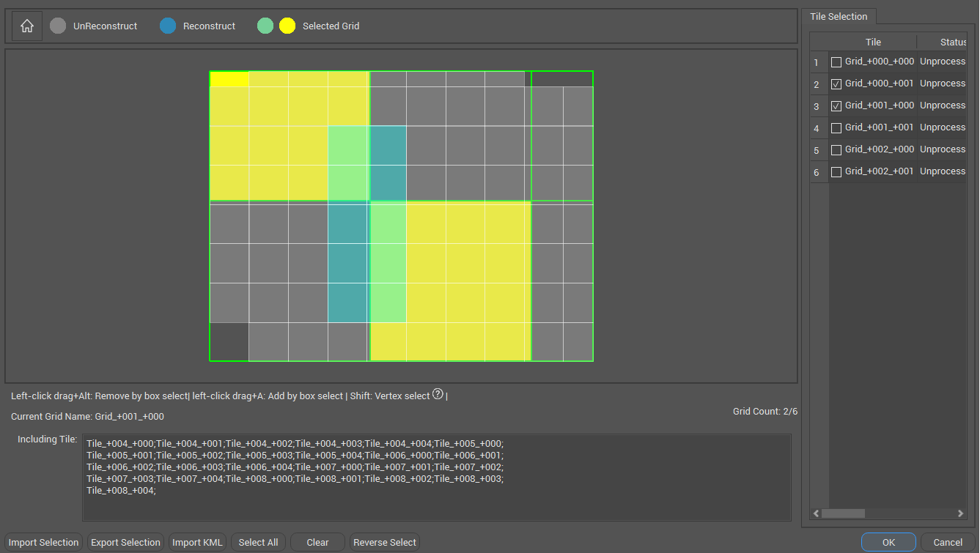Image resolution: width=980 pixels, height=553 pixels.
Task: Confirm with the OK button
Action: coord(888,543)
